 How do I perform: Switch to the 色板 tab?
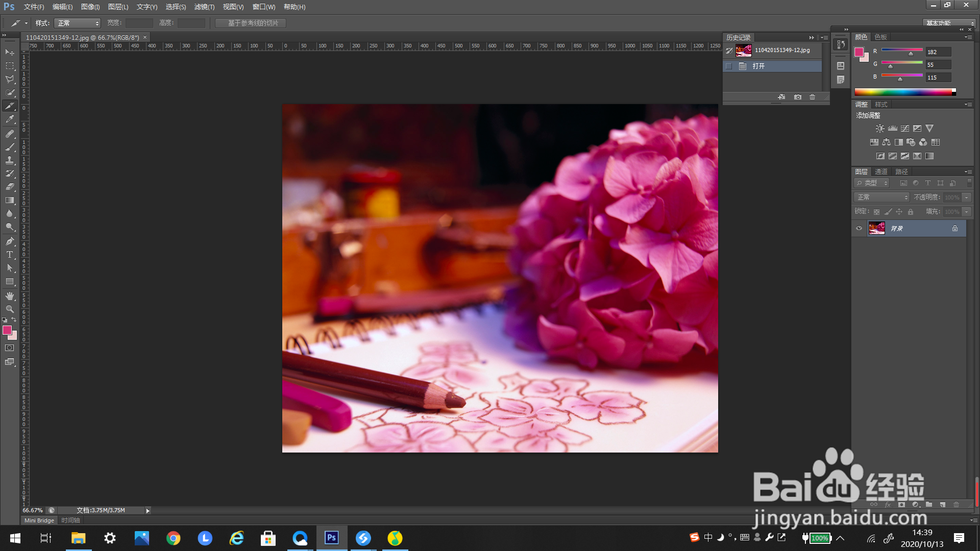880,37
